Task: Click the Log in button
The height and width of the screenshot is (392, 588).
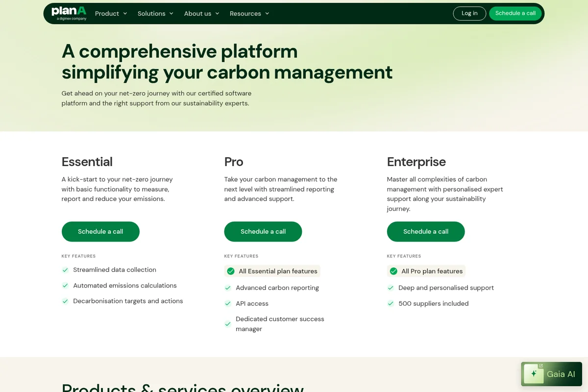Action: click(x=469, y=13)
